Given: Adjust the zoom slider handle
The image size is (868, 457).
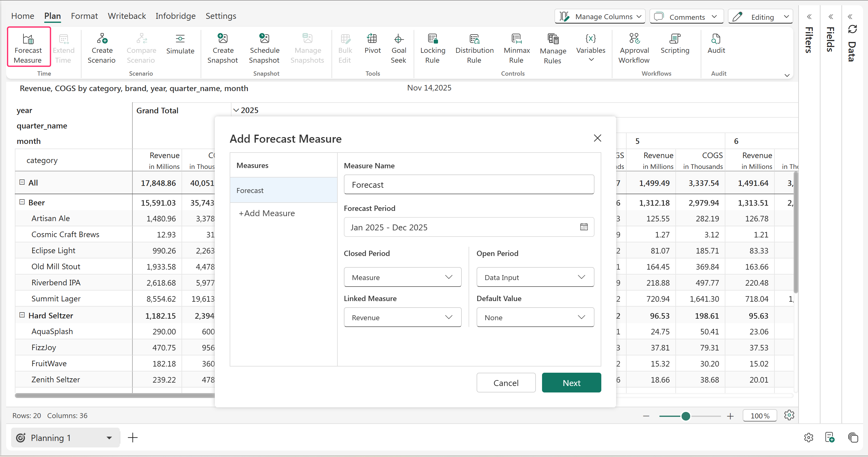Looking at the screenshot, I should 685,416.
